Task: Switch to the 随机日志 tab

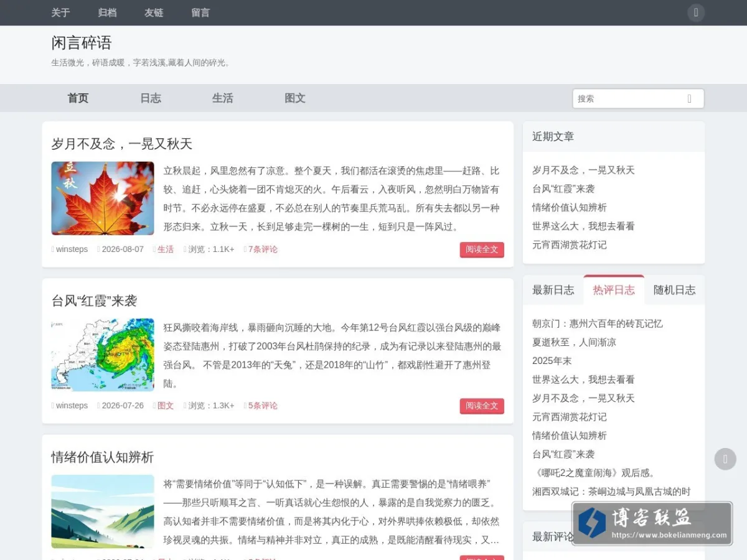Action: click(675, 290)
